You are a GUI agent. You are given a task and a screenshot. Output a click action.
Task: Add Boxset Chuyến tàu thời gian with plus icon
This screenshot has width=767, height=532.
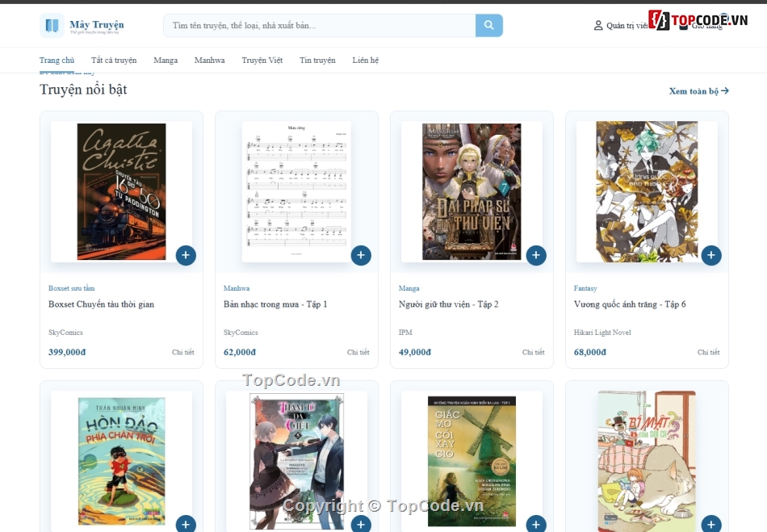[x=186, y=255]
